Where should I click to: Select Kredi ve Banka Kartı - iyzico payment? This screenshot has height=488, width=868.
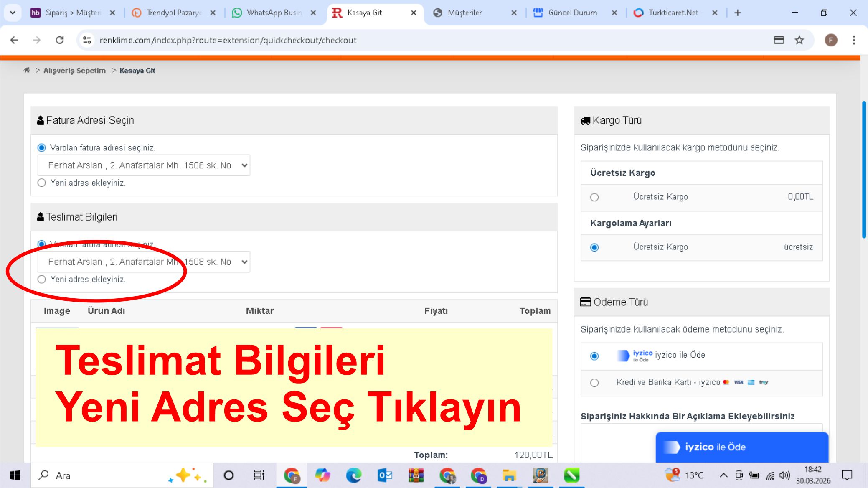594,383
